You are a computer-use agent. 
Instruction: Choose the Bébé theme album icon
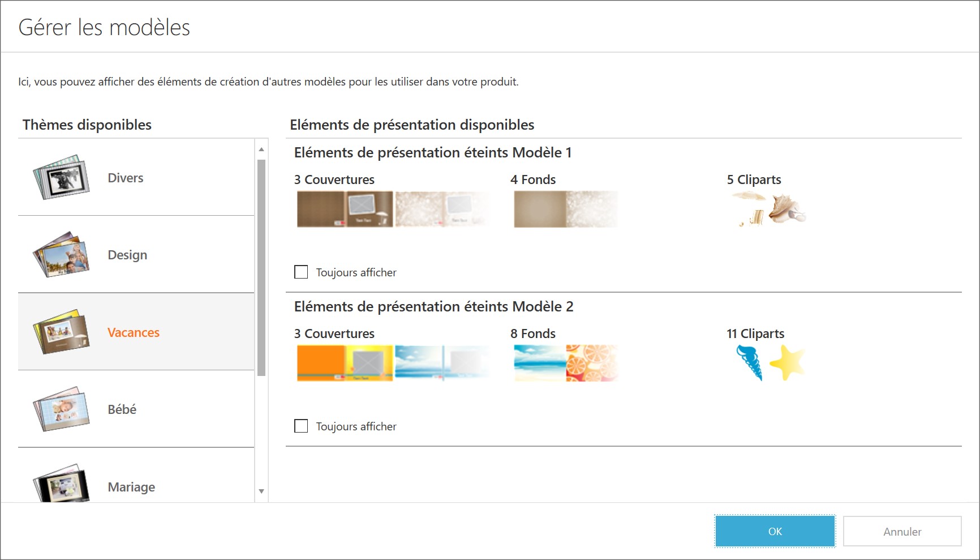pyautogui.click(x=61, y=409)
